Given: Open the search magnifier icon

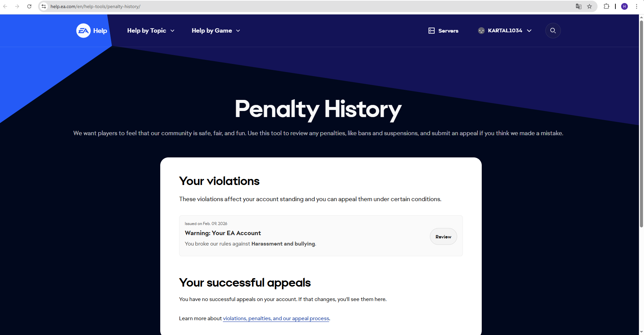Looking at the screenshot, I should [x=553, y=31].
